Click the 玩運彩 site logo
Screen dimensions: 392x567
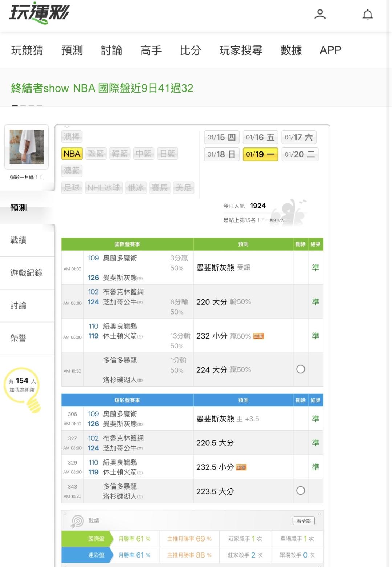(x=39, y=13)
